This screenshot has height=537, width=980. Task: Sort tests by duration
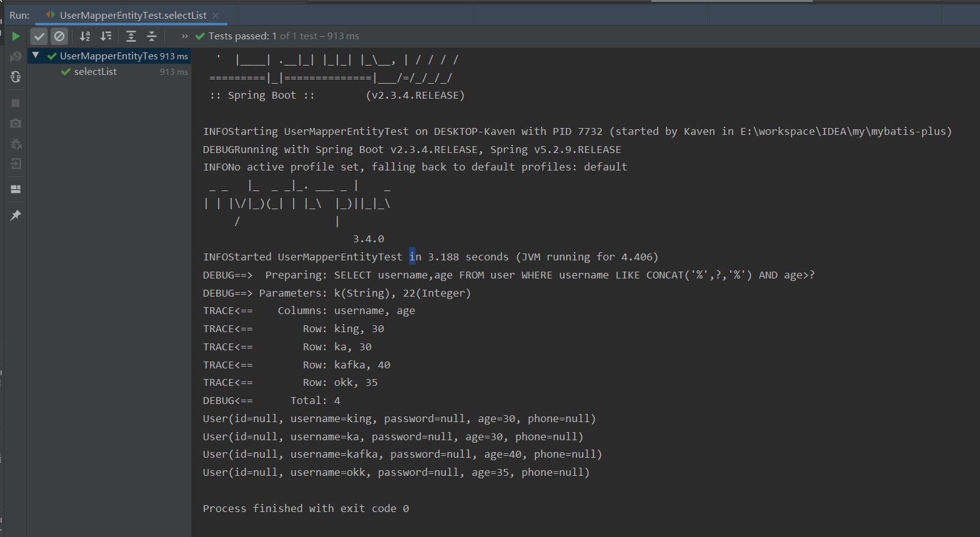pyautogui.click(x=106, y=36)
